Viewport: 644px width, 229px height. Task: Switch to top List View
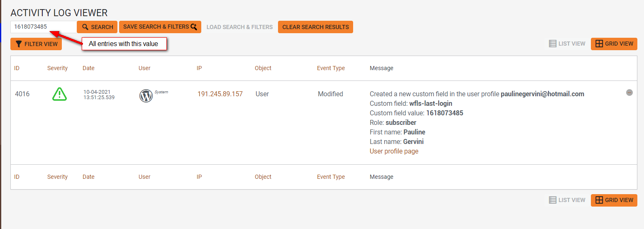tap(567, 44)
